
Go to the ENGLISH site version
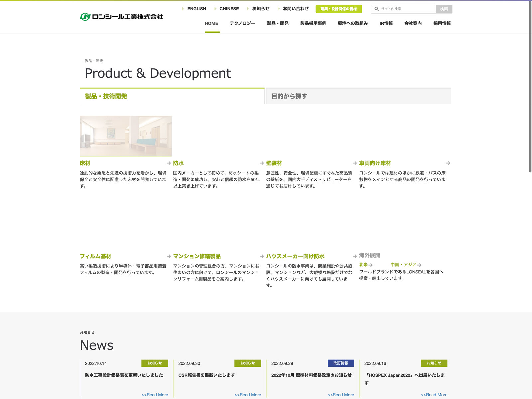tap(197, 9)
